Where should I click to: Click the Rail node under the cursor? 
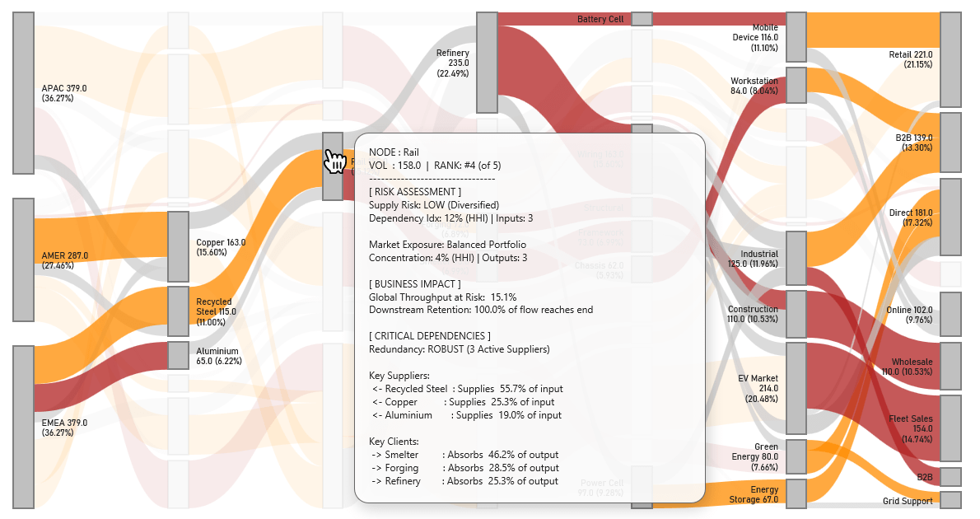point(333,166)
